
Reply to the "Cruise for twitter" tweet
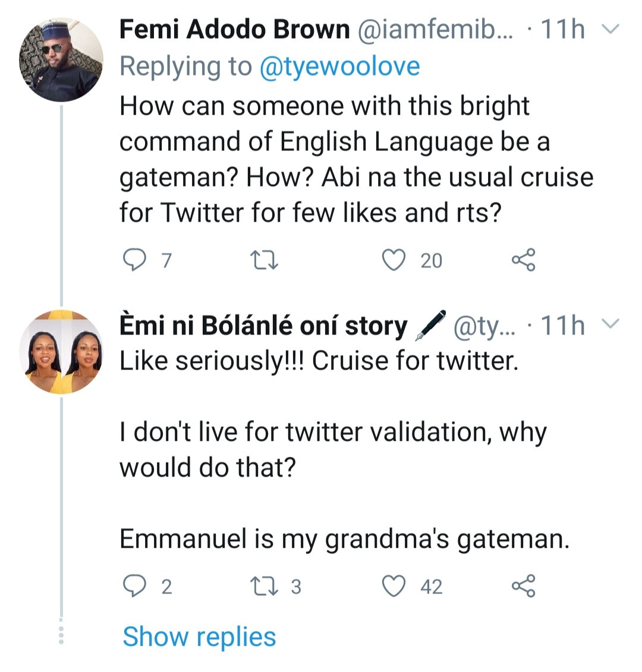(134, 586)
